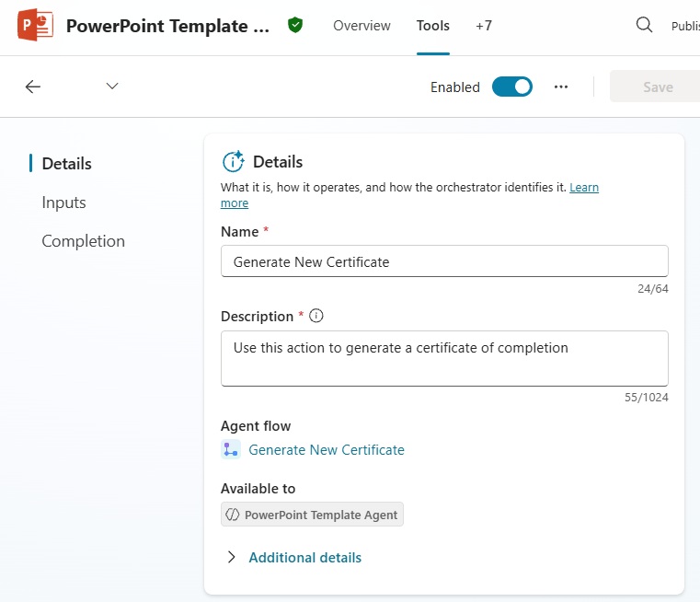This screenshot has width=700, height=602.
Task: Click the Details sparkle info icon
Action: [x=234, y=162]
